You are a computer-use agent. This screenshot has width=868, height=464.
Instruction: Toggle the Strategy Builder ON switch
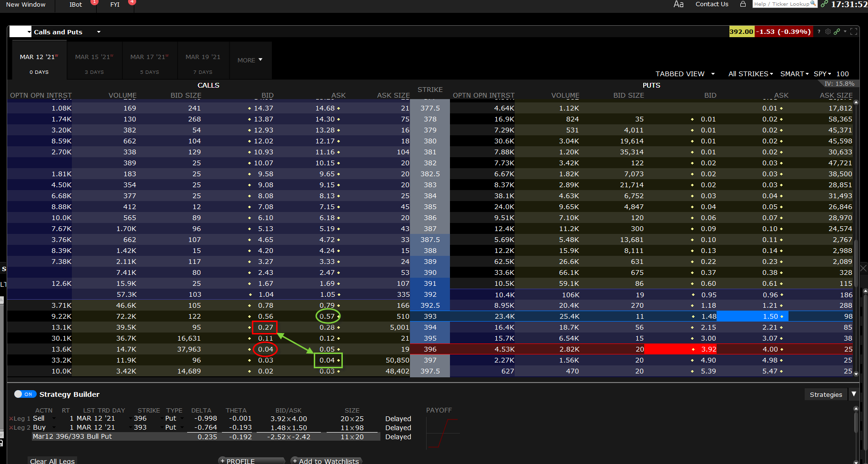point(25,394)
